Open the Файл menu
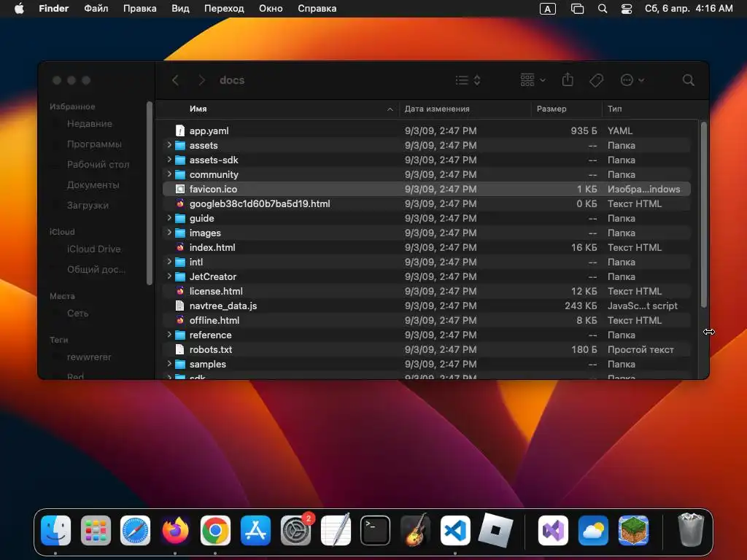Screen dimensions: 747x560 coord(96,9)
